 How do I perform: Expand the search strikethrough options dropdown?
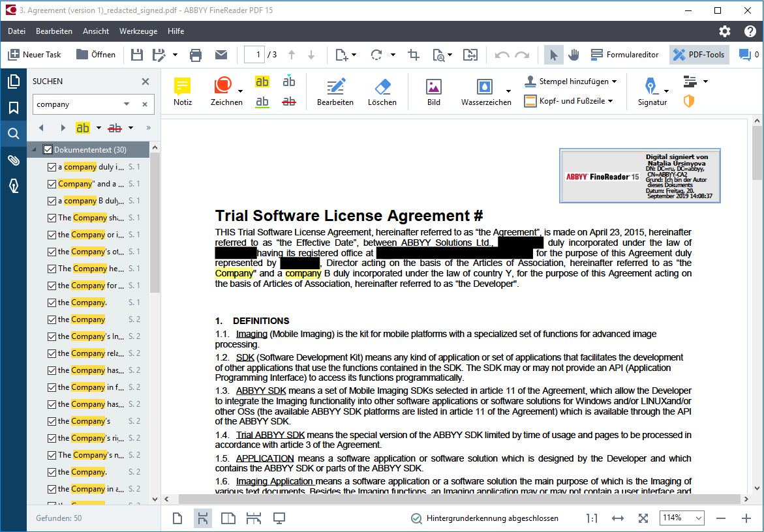coord(130,128)
